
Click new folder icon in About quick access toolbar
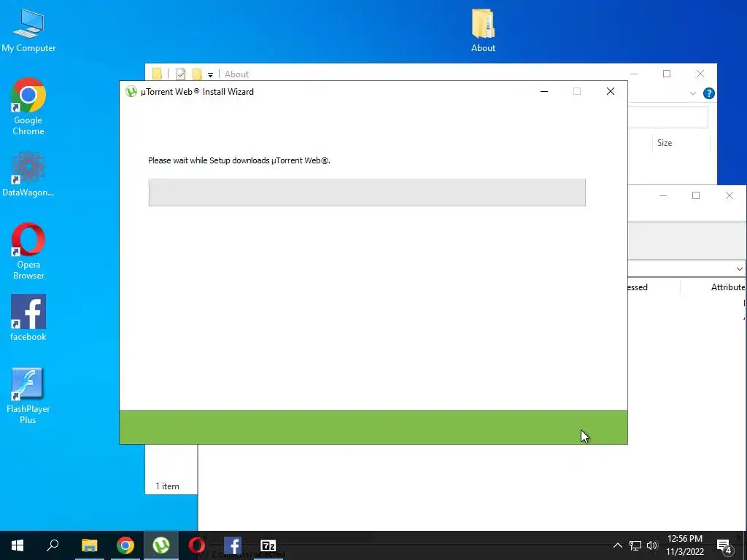tap(197, 74)
